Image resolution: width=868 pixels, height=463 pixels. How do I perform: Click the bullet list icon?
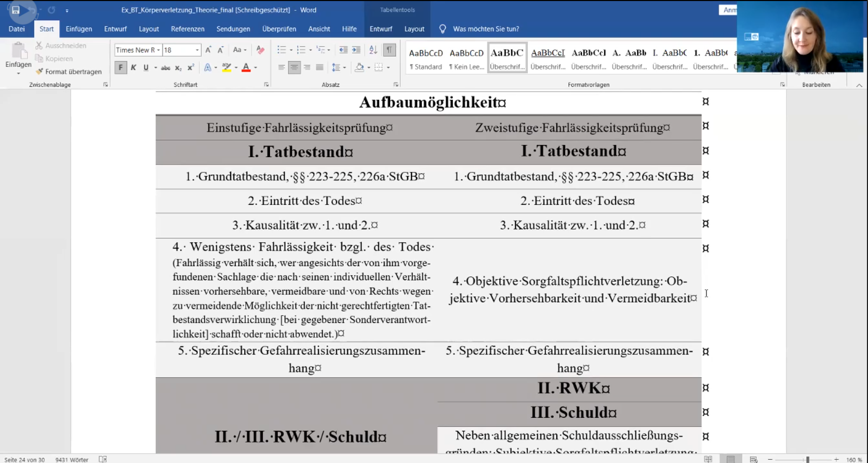(x=282, y=50)
